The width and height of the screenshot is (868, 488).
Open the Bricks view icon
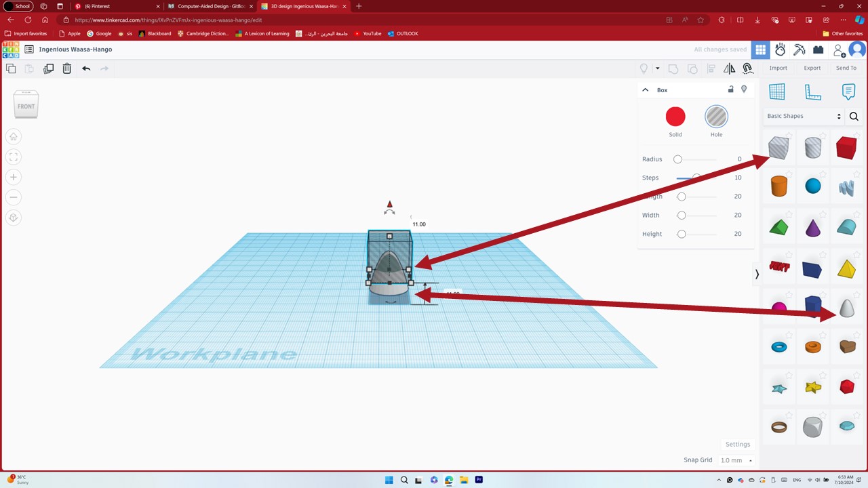818,49
